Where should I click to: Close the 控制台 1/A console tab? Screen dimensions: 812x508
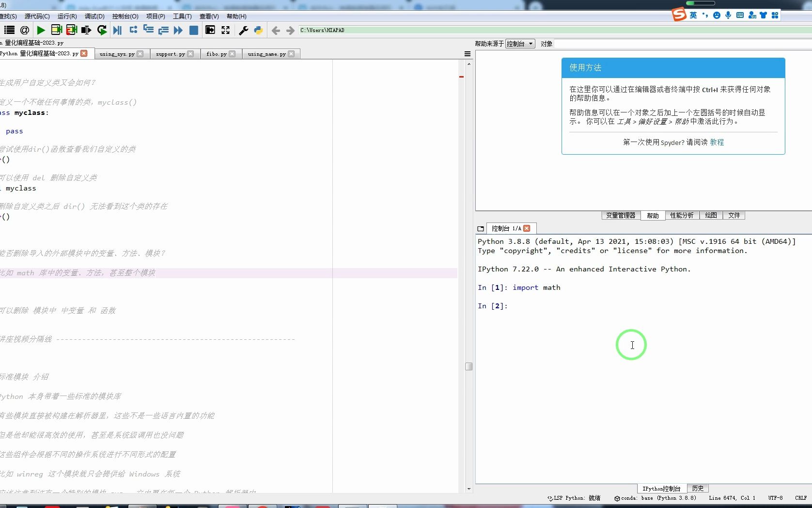pyautogui.click(x=527, y=228)
